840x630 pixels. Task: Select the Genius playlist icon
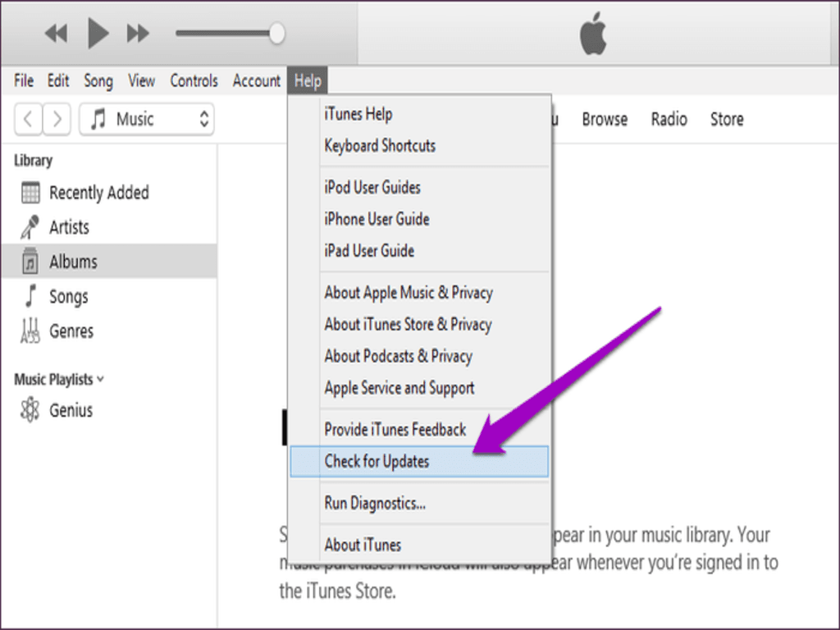[31, 410]
